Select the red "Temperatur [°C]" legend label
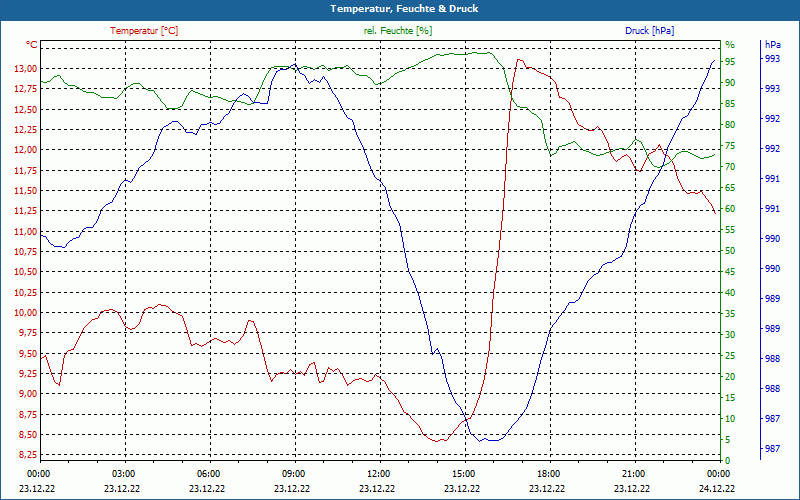Screen dimensions: 800x500 (144, 31)
